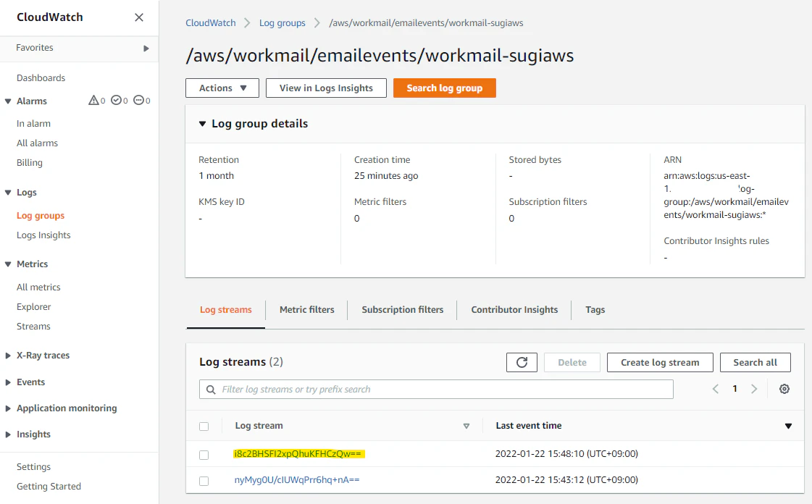Expand Application monitoring section
812x504 pixels.
click(8, 408)
